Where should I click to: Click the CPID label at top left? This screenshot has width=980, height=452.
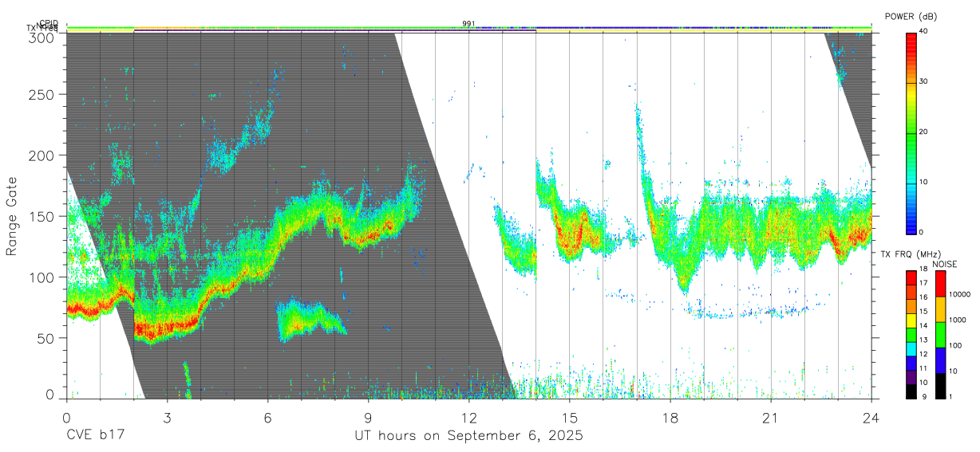point(48,23)
